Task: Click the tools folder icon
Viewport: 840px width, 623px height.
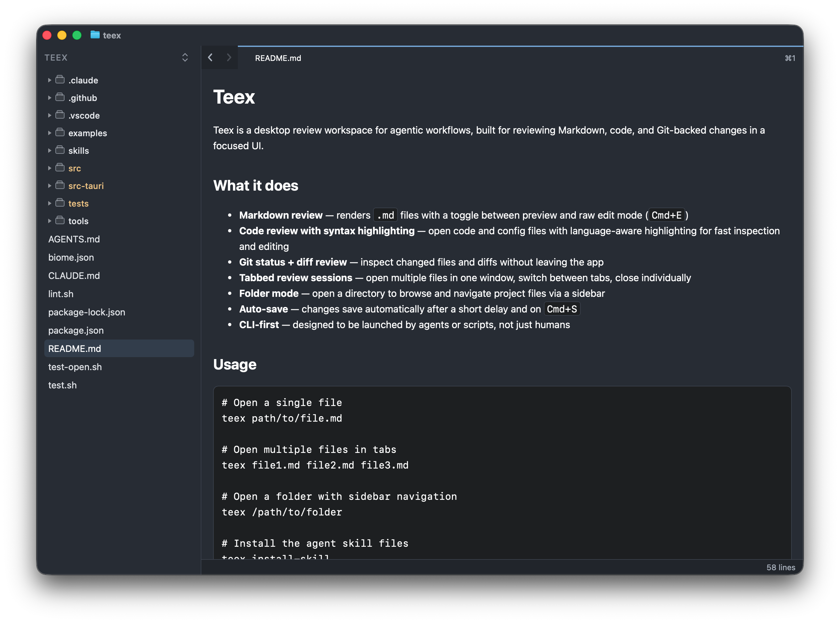Action: [x=60, y=220]
